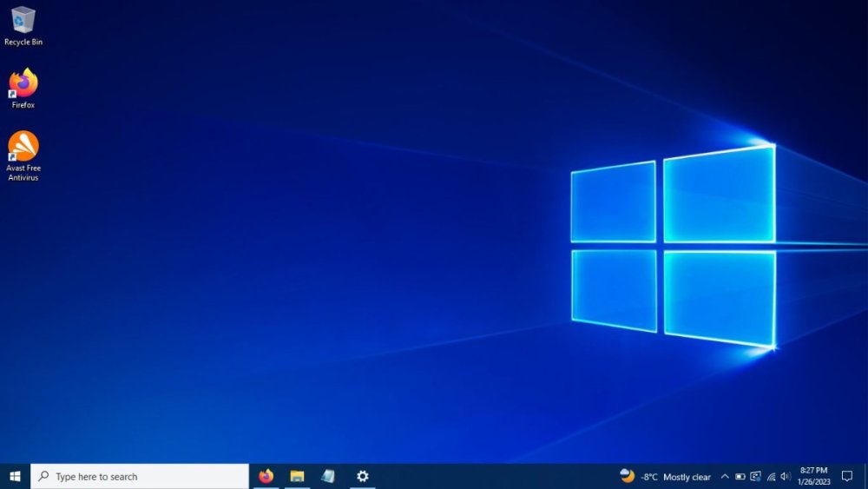Open Settings gear on the taskbar
Image resolution: width=868 pixels, height=489 pixels.
tap(363, 476)
